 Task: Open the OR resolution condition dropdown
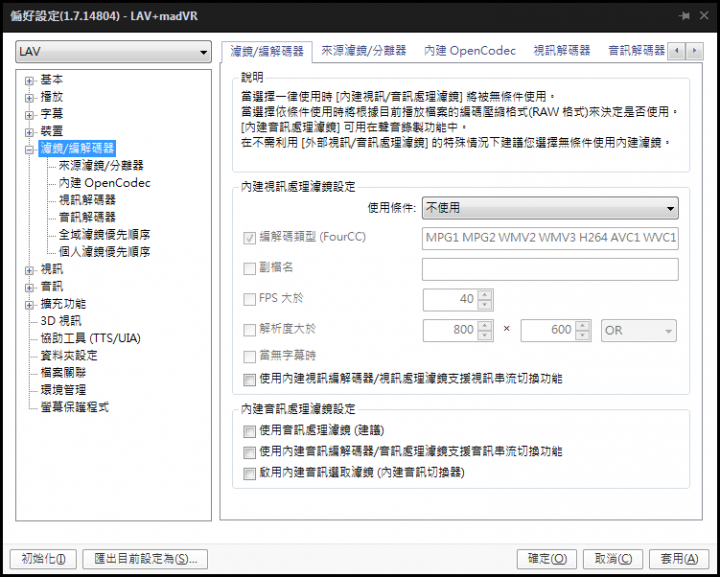coord(638,331)
